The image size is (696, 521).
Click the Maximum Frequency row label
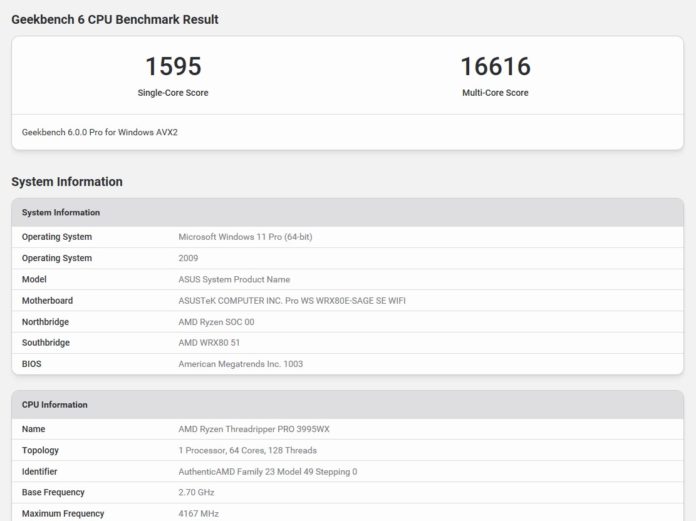click(63, 514)
